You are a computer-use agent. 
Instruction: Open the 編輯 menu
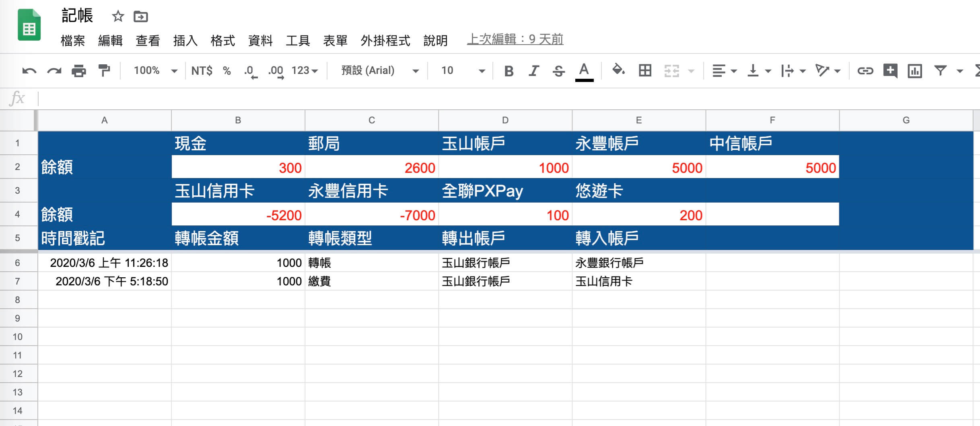pos(110,41)
